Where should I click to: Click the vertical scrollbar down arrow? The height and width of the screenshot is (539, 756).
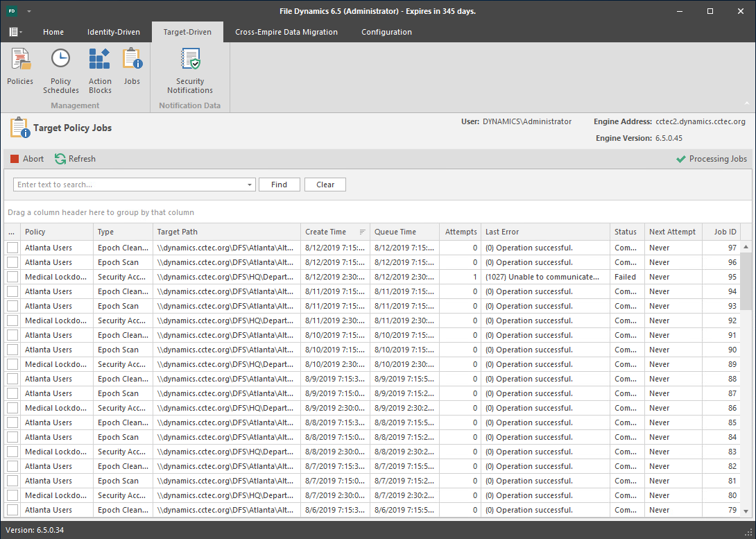click(x=746, y=511)
